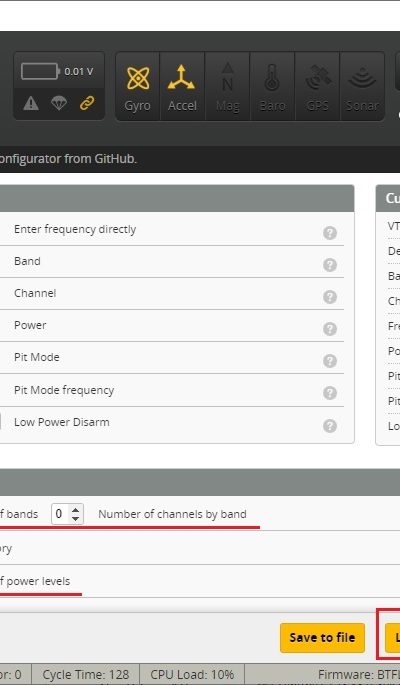Open the help icon for Power
Screen dimensions: 400x685
point(330,329)
